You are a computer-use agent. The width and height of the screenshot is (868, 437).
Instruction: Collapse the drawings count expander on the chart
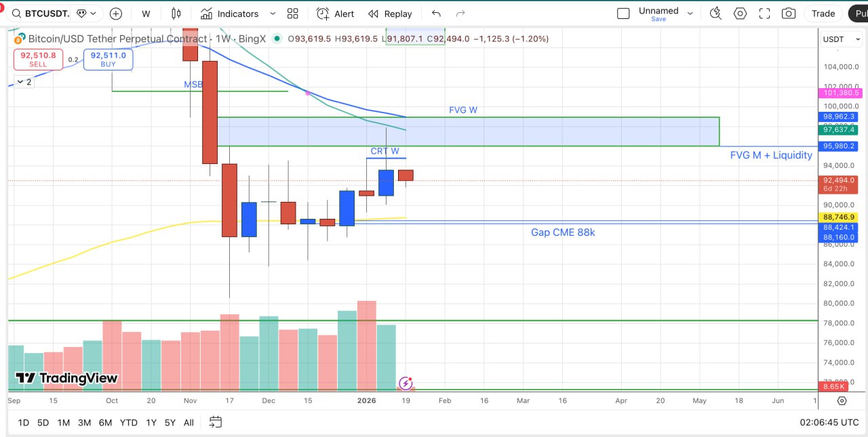point(22,82)
